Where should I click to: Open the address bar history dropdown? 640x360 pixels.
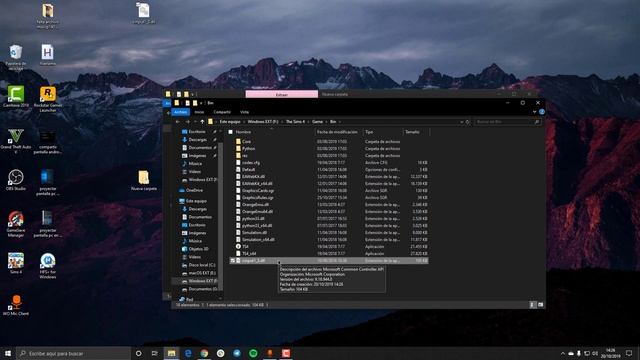click(462, 122)
